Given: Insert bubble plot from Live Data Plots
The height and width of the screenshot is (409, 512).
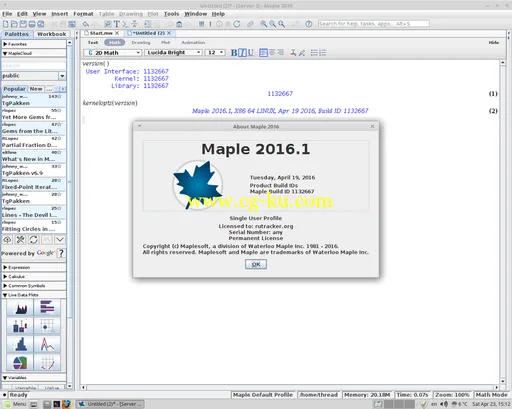Looking at the screenshot, I should pyautogui.click(x=47, y=326).
